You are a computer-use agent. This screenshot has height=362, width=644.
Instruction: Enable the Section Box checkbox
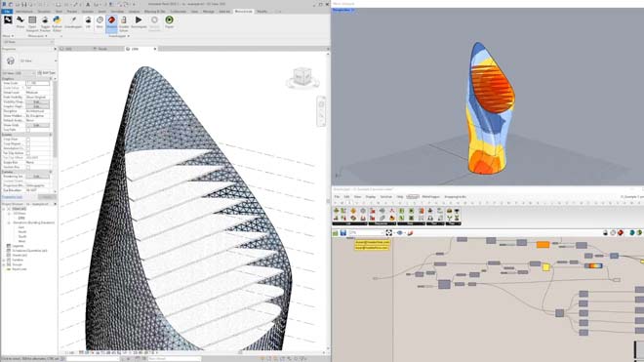28,167
